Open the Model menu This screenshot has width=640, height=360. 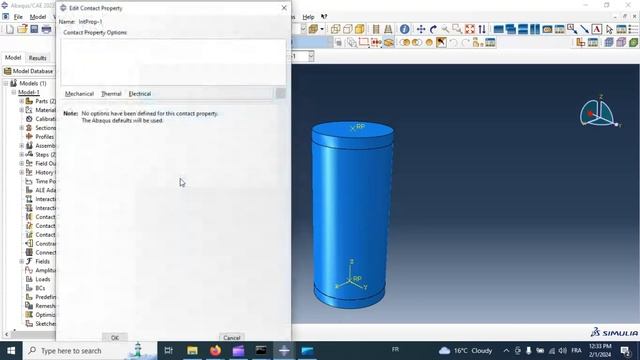38,17
